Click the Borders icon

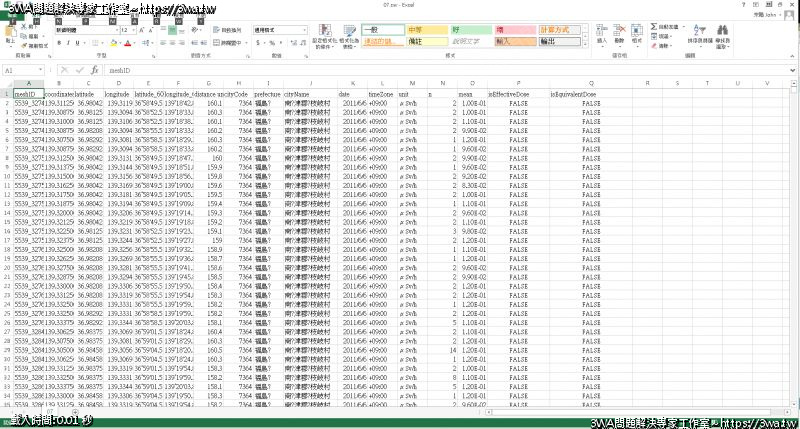(x=95, y=43)
